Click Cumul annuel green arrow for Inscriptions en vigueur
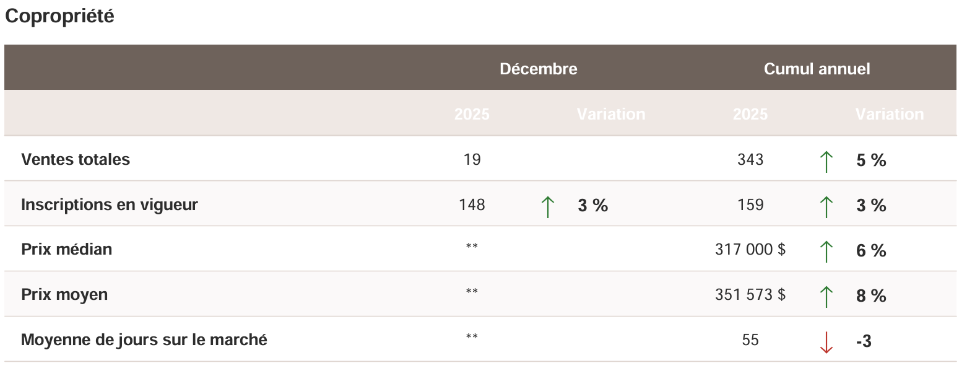This screenshot has width=980, height=381. click(x=826, y=206)
